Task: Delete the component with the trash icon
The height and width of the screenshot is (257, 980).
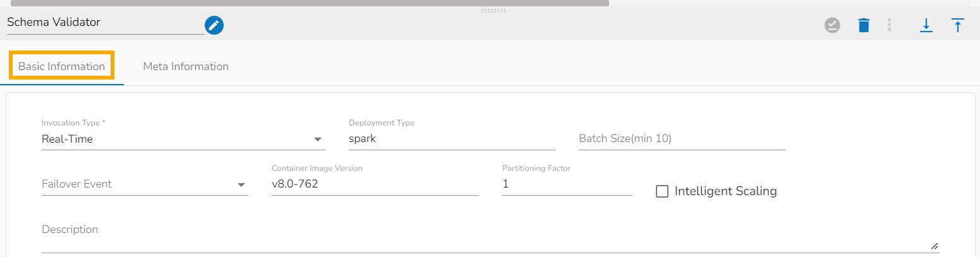Action: [864, 25]
